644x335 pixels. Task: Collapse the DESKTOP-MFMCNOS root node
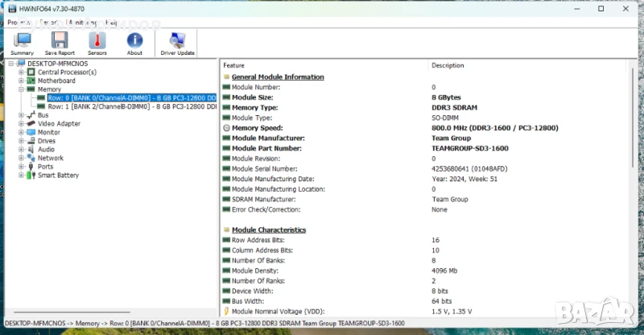click(11, 64)
